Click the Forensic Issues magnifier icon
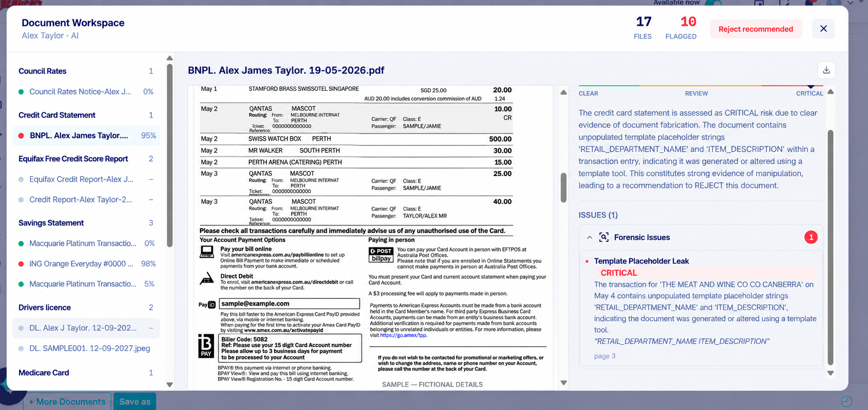868x410 pixels. [x=604, y=237]
